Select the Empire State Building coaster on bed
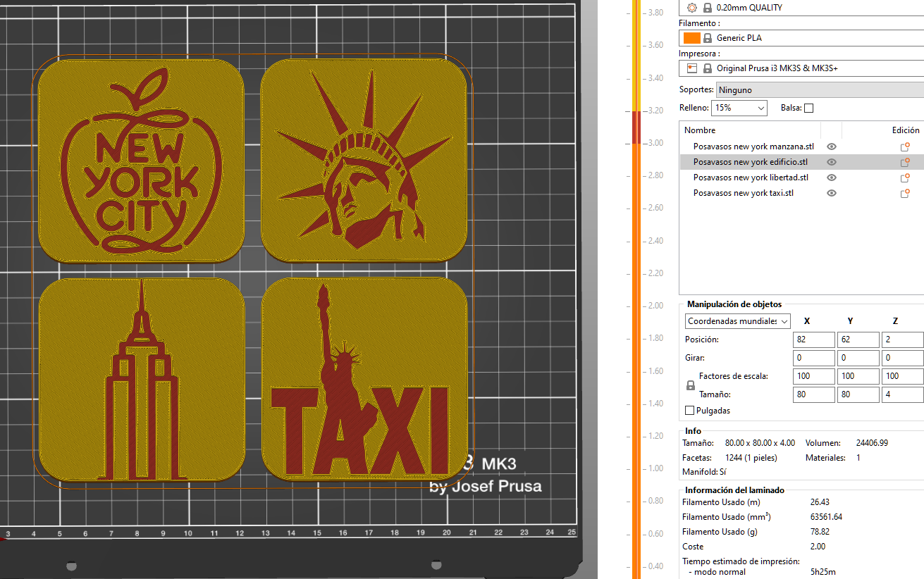Viewport: 924px width, 579px height. [141, 379]
